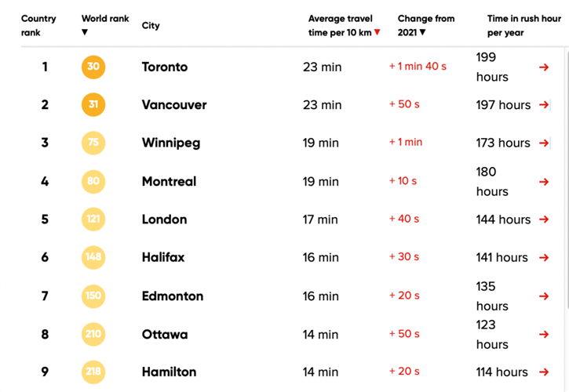Screen dimensions: 569x392
Task: Click the Toronto city name
Action: pos(165,67)
